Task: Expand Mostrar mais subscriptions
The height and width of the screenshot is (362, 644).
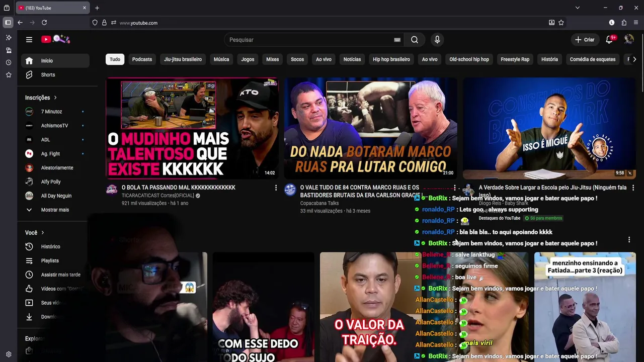Action: [55, 210]
